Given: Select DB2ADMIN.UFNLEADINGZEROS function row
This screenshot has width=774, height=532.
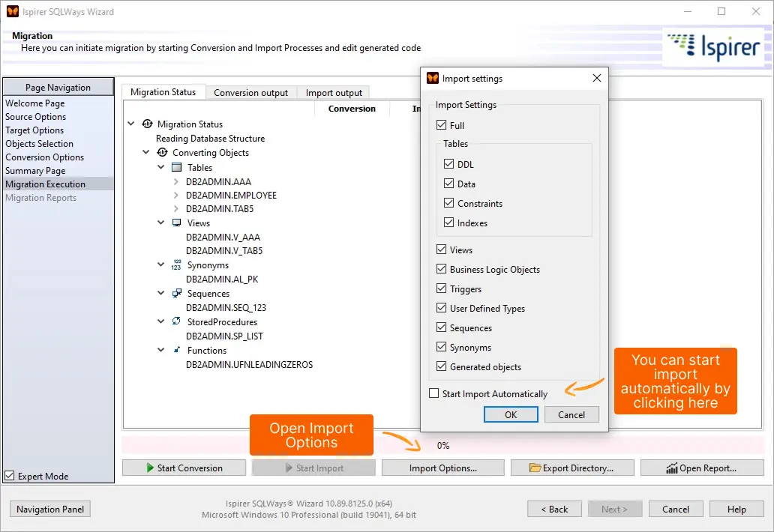Looking at the screenshot, I should (x=249, y=365).
